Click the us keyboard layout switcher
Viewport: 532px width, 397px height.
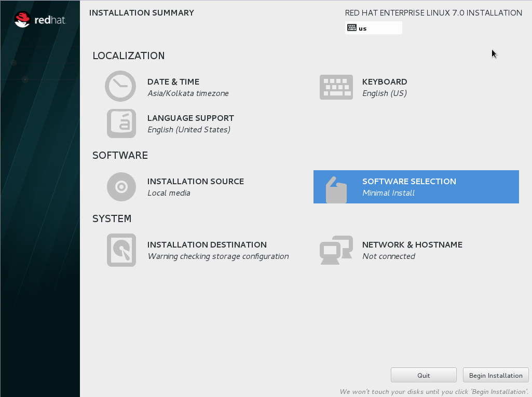coord(374,28)
